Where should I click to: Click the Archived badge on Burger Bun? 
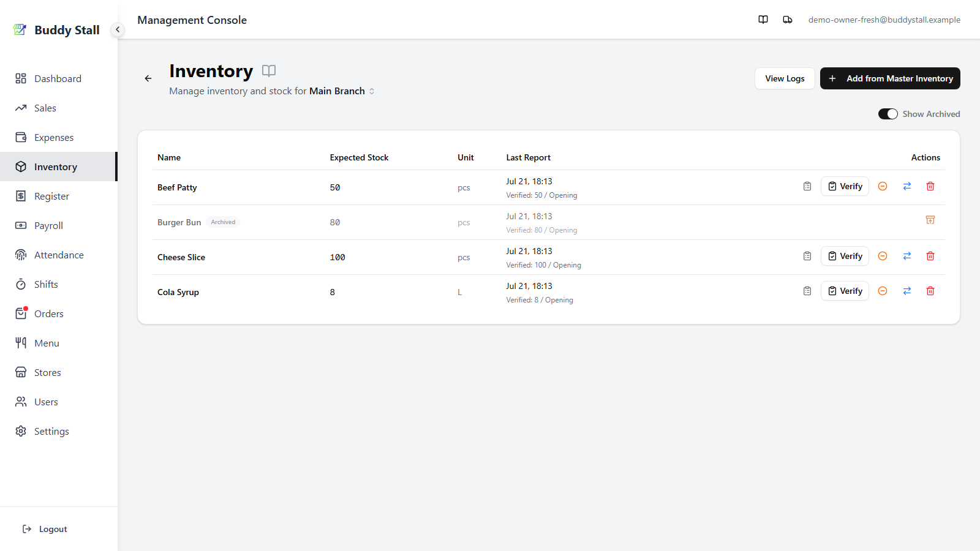pyautogui.click(x=223, y=222)
